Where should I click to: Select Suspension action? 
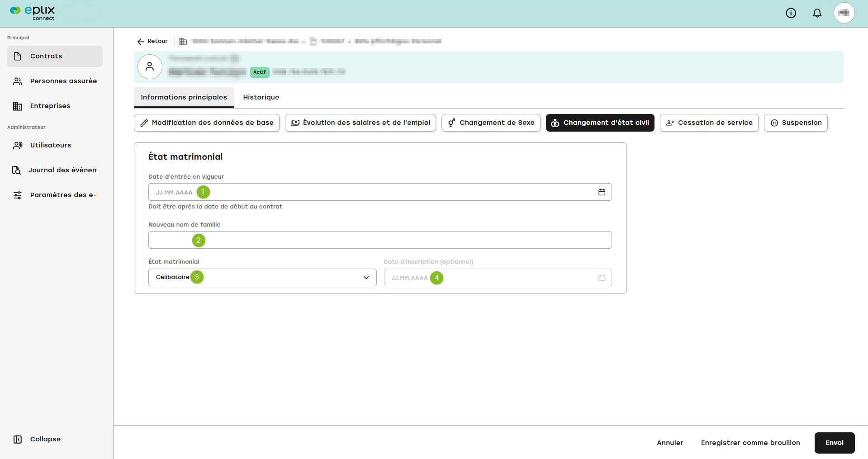click(x=796, y=123)
